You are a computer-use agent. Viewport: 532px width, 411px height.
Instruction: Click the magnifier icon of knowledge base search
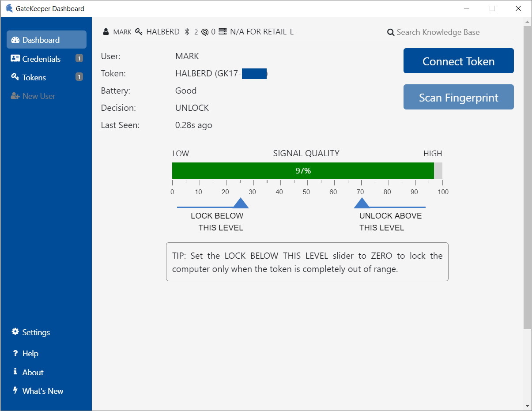[x=391, y=32]
